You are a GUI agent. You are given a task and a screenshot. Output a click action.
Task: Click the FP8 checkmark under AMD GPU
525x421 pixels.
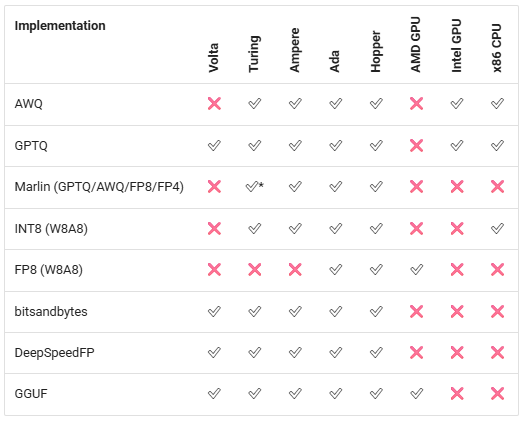coord(417,270)
